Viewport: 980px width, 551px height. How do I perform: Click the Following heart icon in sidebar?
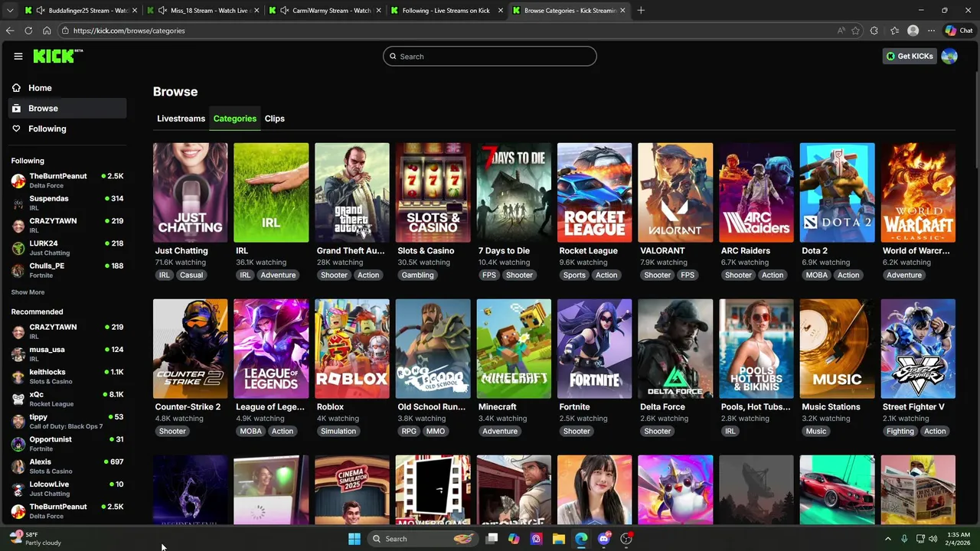click(x=16, y=129)
